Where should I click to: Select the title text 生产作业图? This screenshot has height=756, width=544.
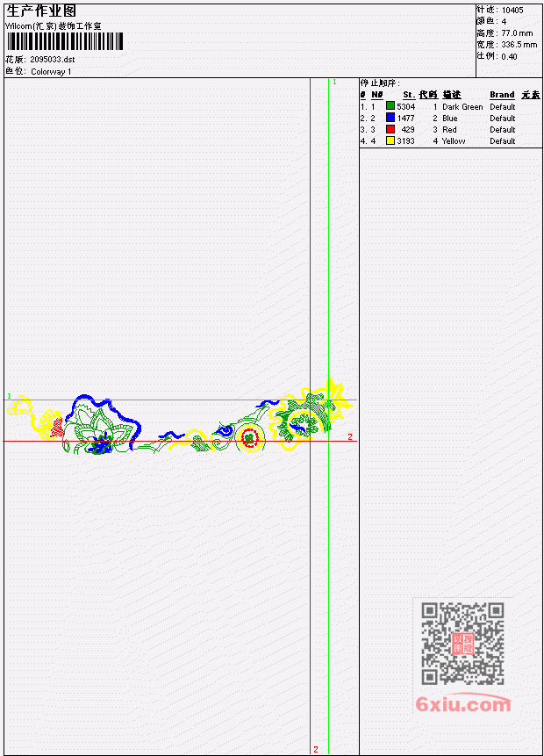[41, 11]
